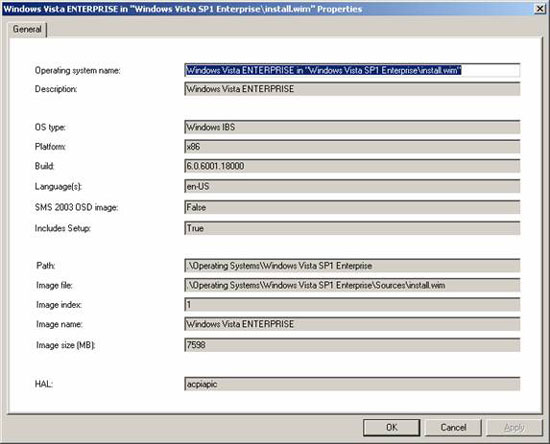Click the Build field showing 6.0.6001.18000

[x=352, y=166]
